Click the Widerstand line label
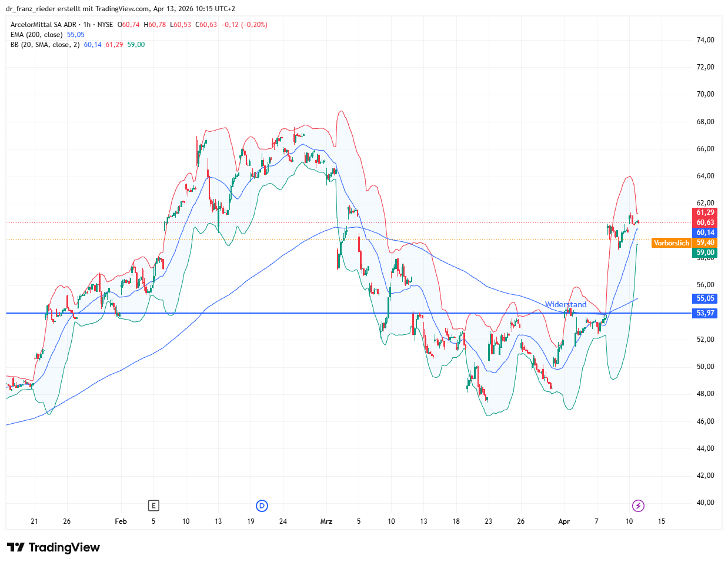This screenshot has height=565, width=728. [x=566, y=304]
